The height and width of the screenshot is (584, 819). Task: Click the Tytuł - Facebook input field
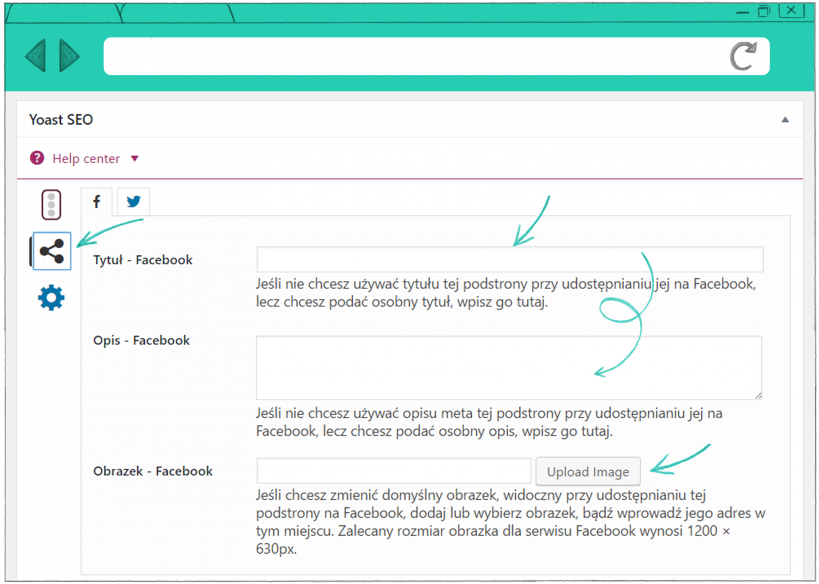(510, 259)
